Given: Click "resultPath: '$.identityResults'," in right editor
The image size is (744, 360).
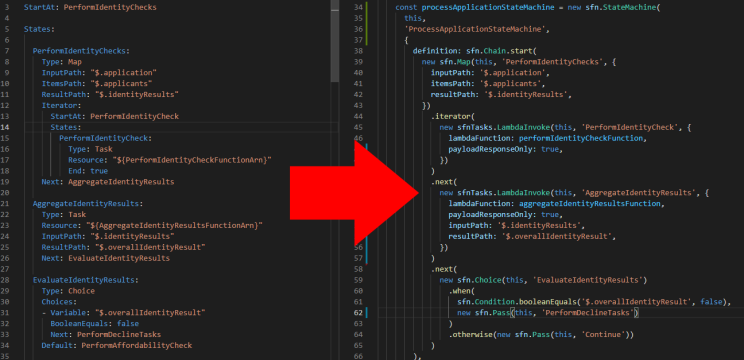Looking at the screenshot, I should click(x=501, y=95).
